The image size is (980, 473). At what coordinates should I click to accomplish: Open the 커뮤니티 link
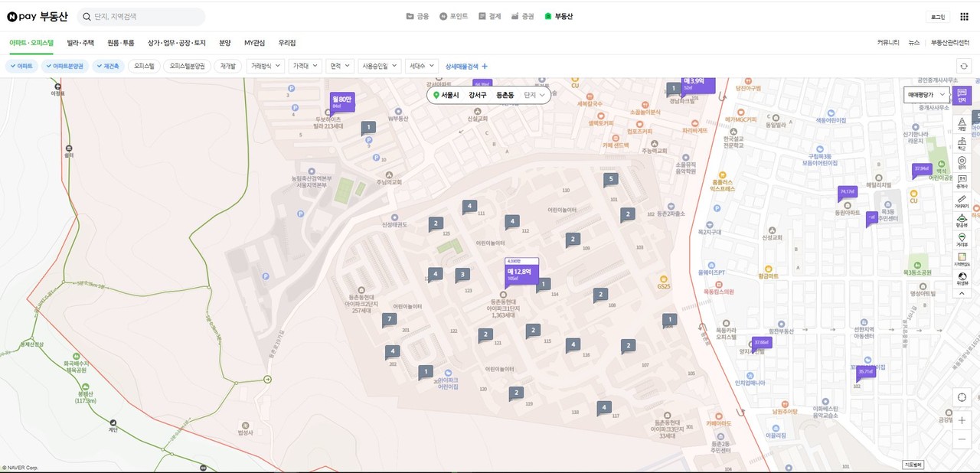click(x=888, y=43)
